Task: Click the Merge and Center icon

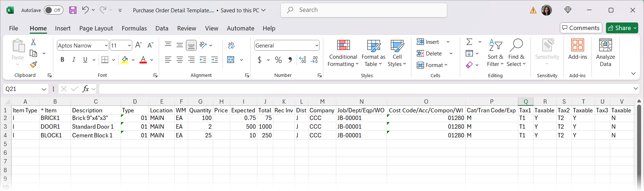Action: tap(231, 60)
